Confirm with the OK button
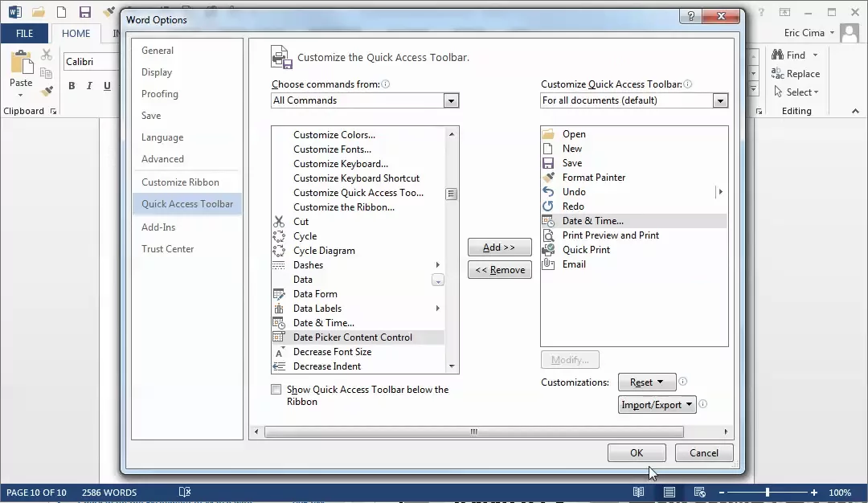The width and height of the screenshot is (868, 503). click(x=637, y=452)
